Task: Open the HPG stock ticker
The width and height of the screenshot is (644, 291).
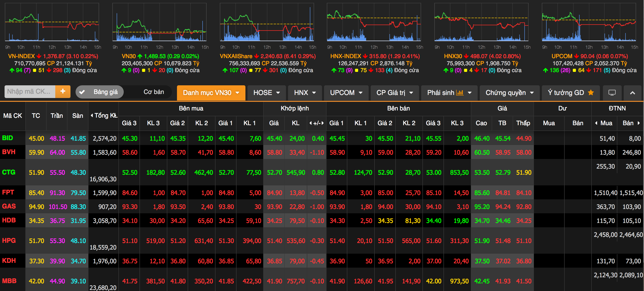Action: point(9,240)
